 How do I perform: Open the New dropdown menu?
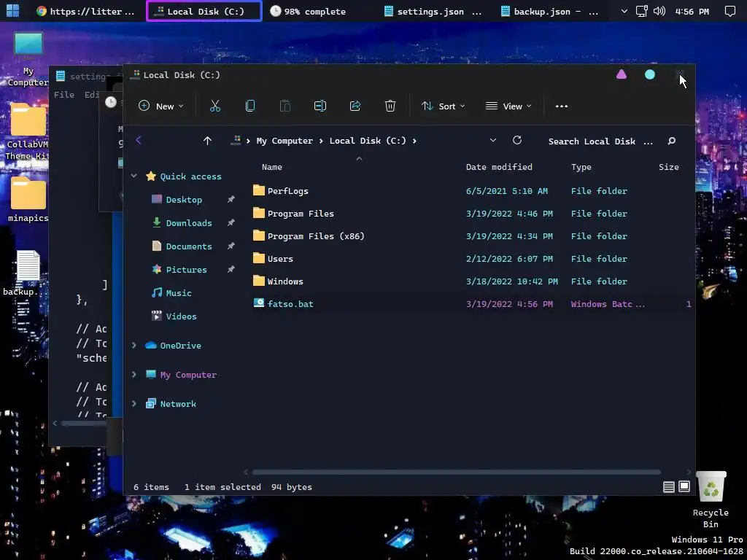click(161, 106)
